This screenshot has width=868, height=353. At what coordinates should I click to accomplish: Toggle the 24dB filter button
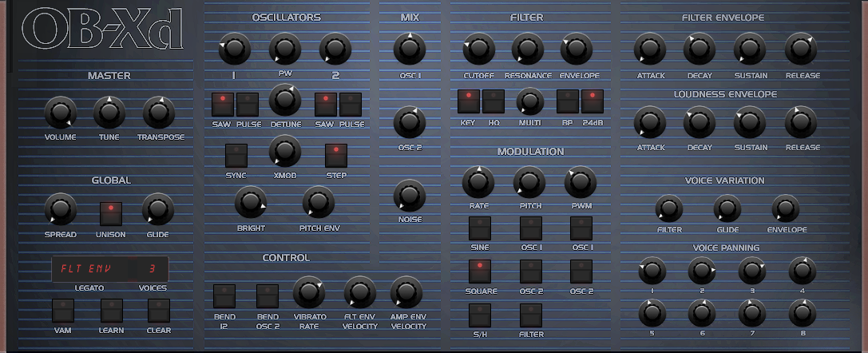[x=593, y=101]
